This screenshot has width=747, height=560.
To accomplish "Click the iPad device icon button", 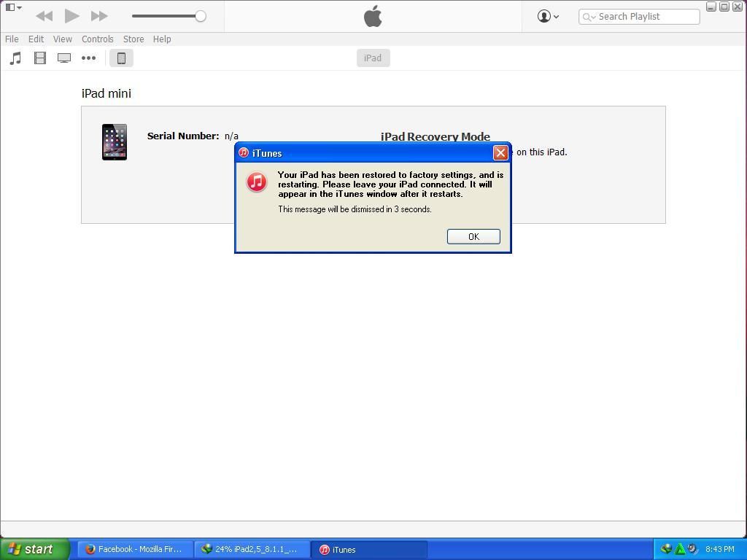I will pos(121,58).
